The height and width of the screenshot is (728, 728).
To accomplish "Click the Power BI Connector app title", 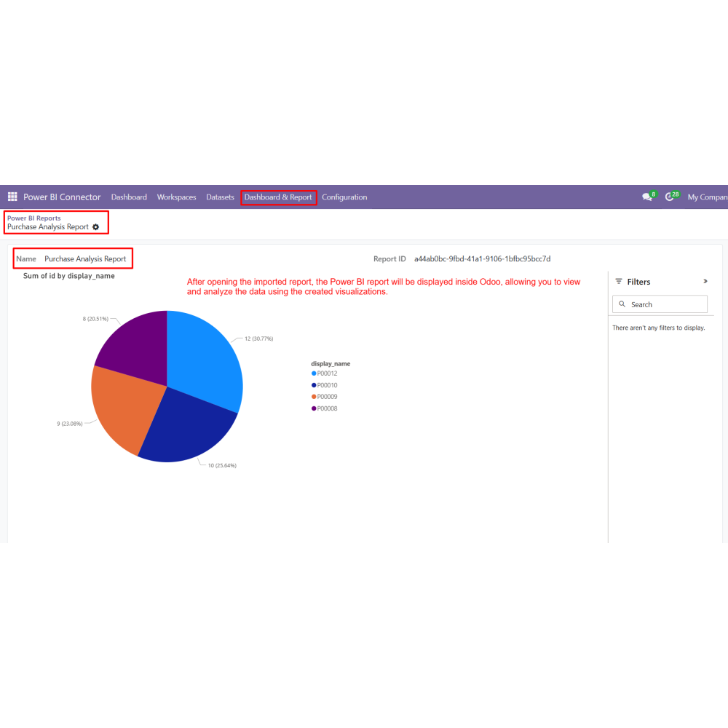I will (x=62, y=197).
